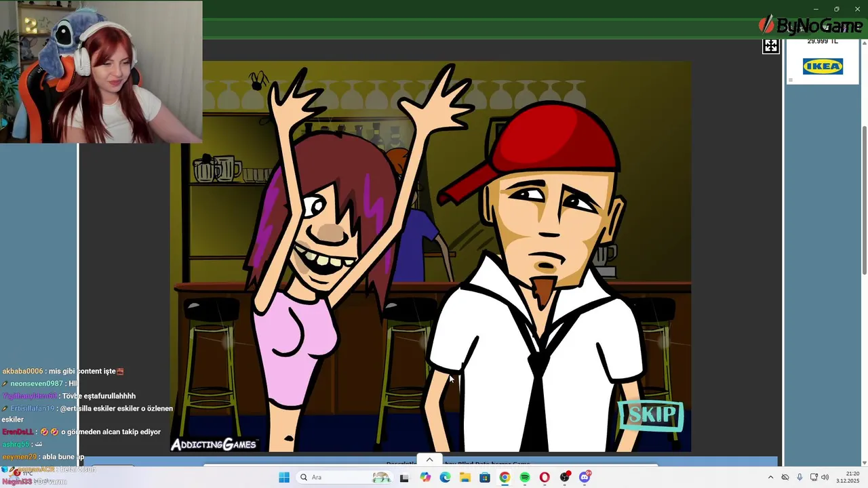Show hidden system tray icons

pos(770,477)
